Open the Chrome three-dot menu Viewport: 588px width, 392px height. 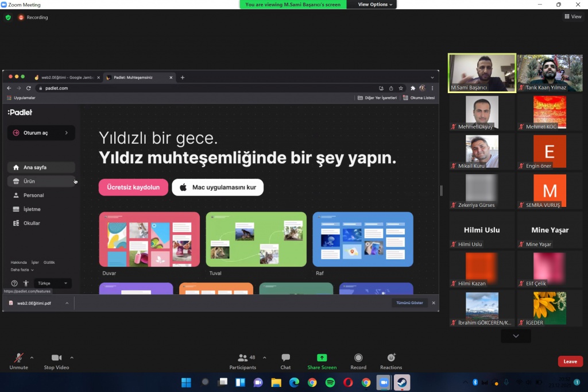coord(432,89)
